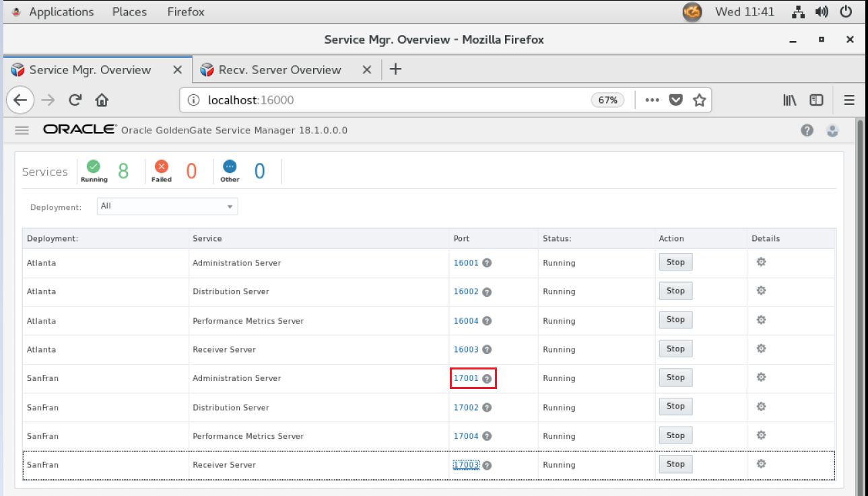
Task: Click help icon beside port 16001
Action: (486, 263)
